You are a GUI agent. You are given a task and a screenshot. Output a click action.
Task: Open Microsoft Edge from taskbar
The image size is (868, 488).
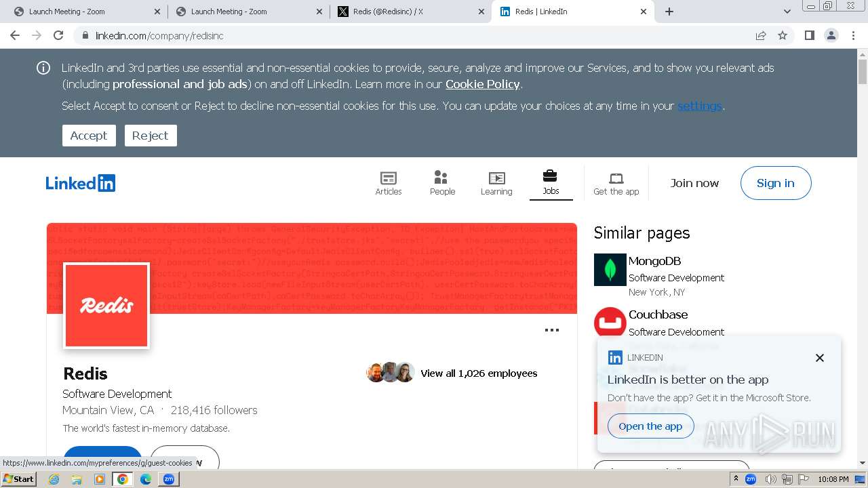coord(146,479)
